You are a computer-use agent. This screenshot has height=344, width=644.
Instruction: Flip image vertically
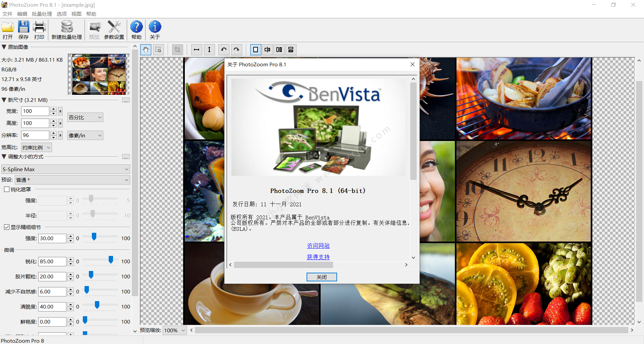[x=209, y=50]
